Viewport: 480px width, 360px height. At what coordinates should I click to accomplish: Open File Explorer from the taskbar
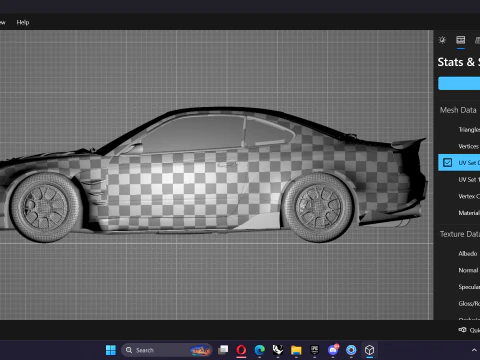coord(296,350)
